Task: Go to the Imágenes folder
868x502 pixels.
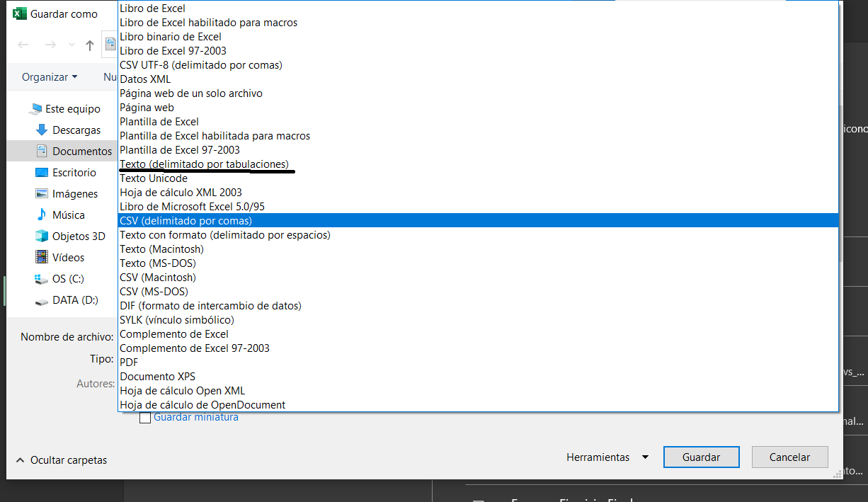Action: pyautogui.click(x=74, y=194)
